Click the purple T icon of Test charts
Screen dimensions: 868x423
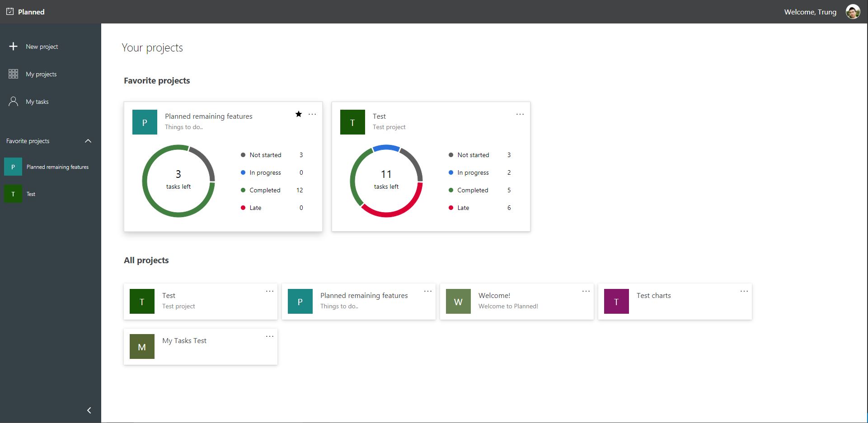coord(616,302)
